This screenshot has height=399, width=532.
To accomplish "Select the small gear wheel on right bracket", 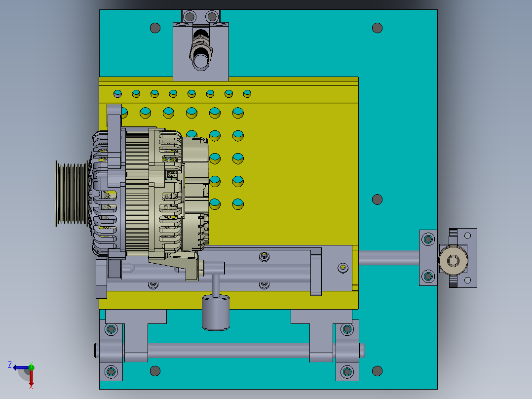I will click(x=453, y=261).
